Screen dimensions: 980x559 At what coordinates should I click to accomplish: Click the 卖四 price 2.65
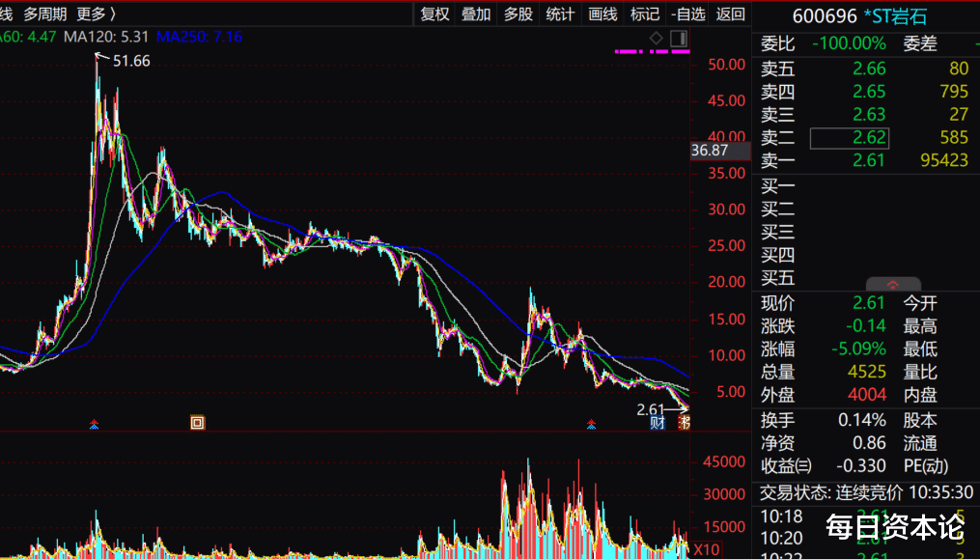(869, 92)
